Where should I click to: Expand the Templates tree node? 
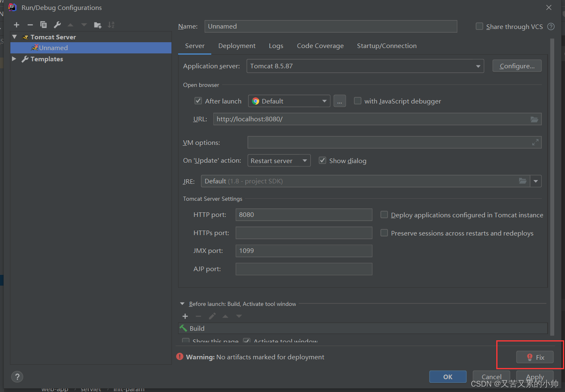tap(14, 59)
